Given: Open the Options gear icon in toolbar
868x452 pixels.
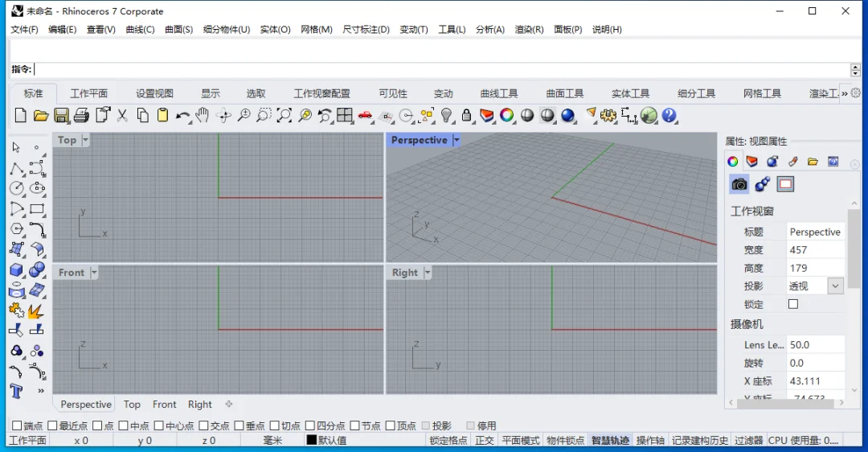Looking at the screenshot, I should pyautogui.click(x=608, y=115).
